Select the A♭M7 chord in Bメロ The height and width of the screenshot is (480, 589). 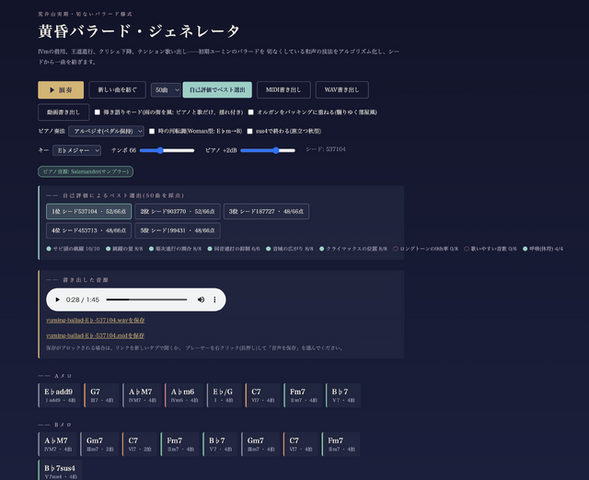(x=57, y=444)
